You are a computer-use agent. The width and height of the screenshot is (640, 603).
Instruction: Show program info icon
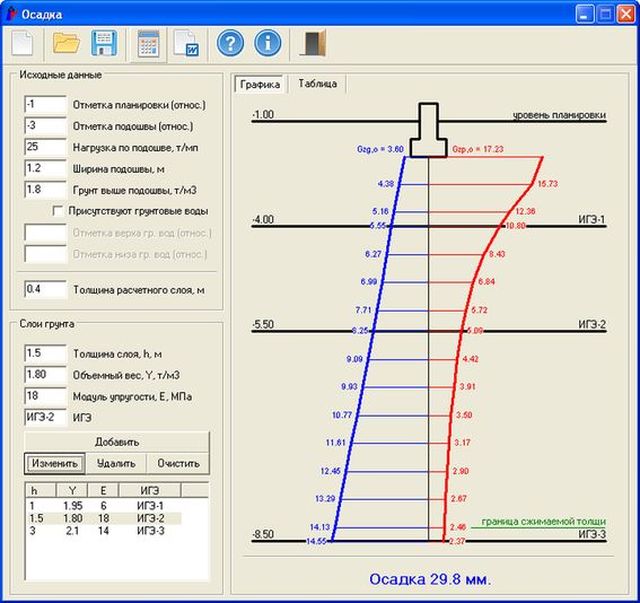pyautogui.click(x=267, y=43)
